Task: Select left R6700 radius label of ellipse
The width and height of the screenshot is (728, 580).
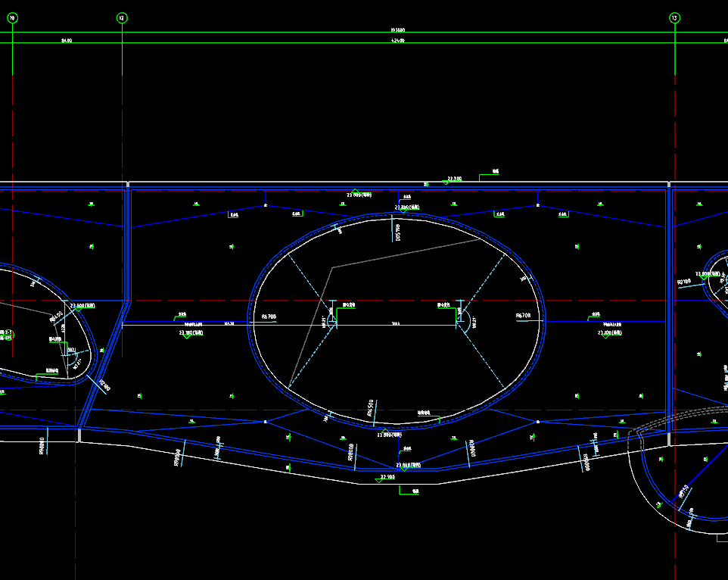Action: (269, 317)
